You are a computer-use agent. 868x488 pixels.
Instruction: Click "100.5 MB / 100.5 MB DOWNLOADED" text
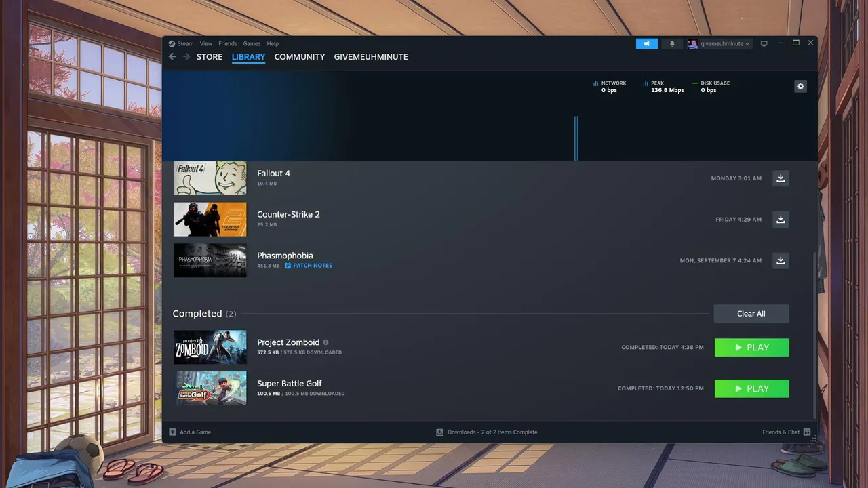(x=301, y=394)
